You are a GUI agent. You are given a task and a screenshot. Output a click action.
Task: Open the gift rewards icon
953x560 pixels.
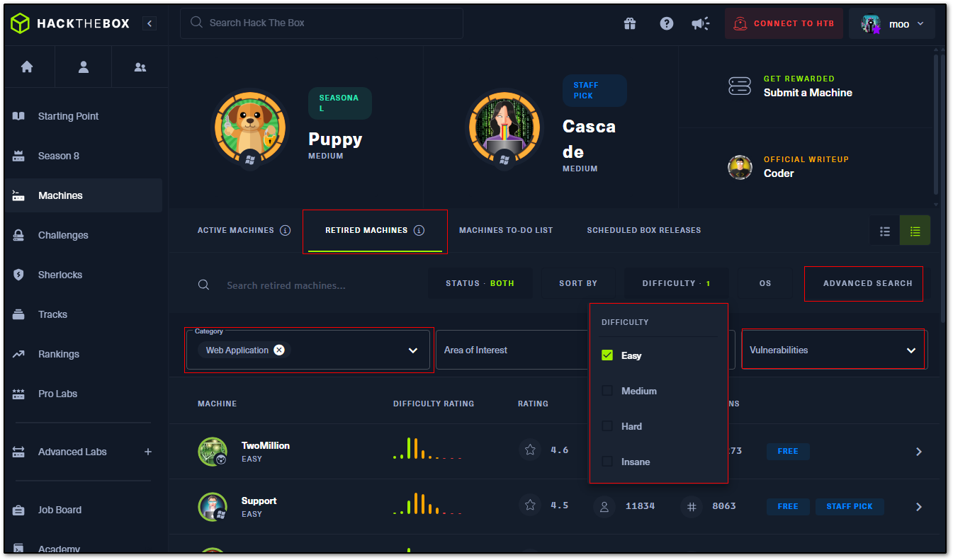pyautogui.click(x=630, y=23)
